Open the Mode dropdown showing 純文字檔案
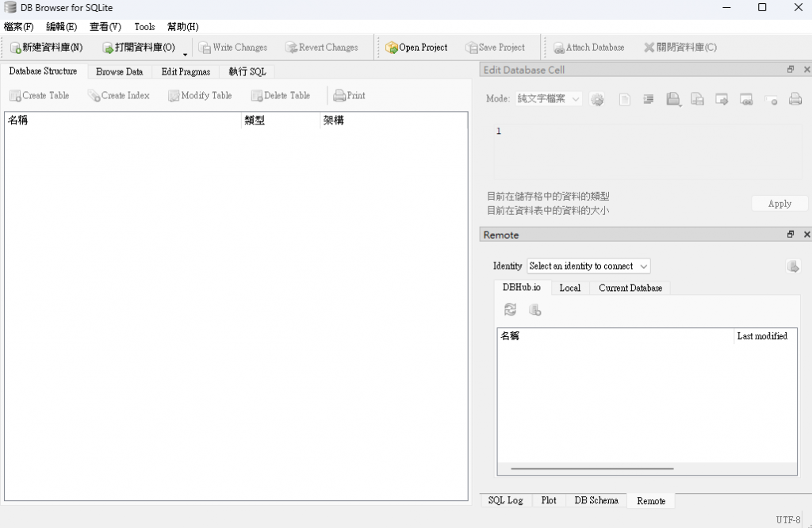 549,99
